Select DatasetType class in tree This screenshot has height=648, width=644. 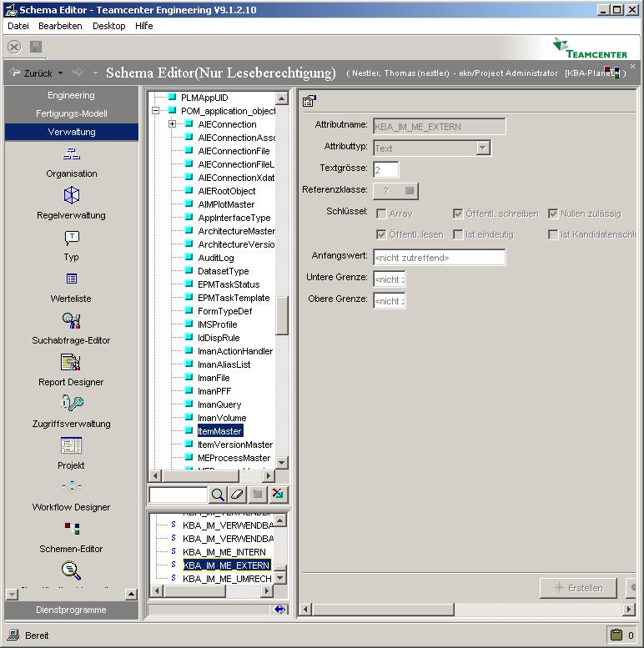(x=224, y=271)
